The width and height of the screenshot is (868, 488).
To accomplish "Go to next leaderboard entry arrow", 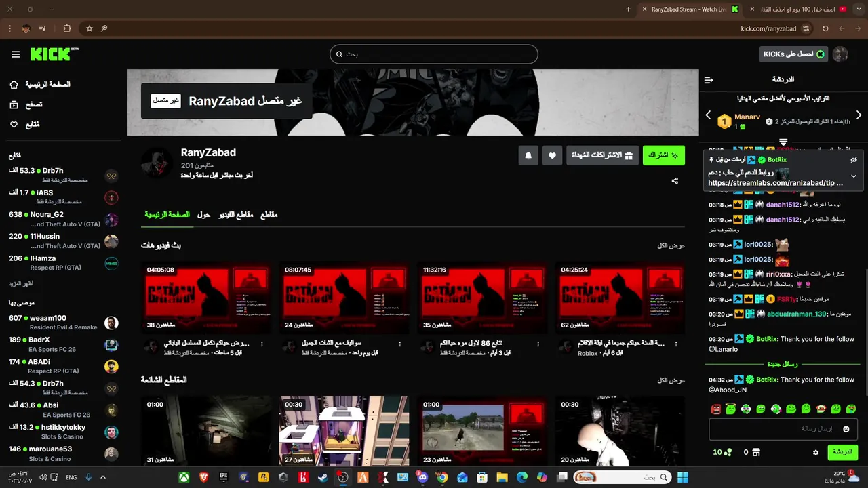I will (x=859, y=115).
